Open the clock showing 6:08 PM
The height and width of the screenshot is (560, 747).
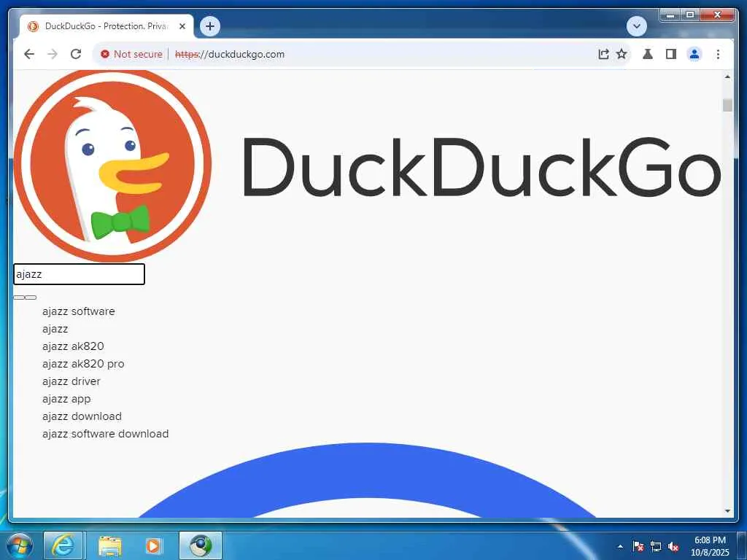point(710,546)
